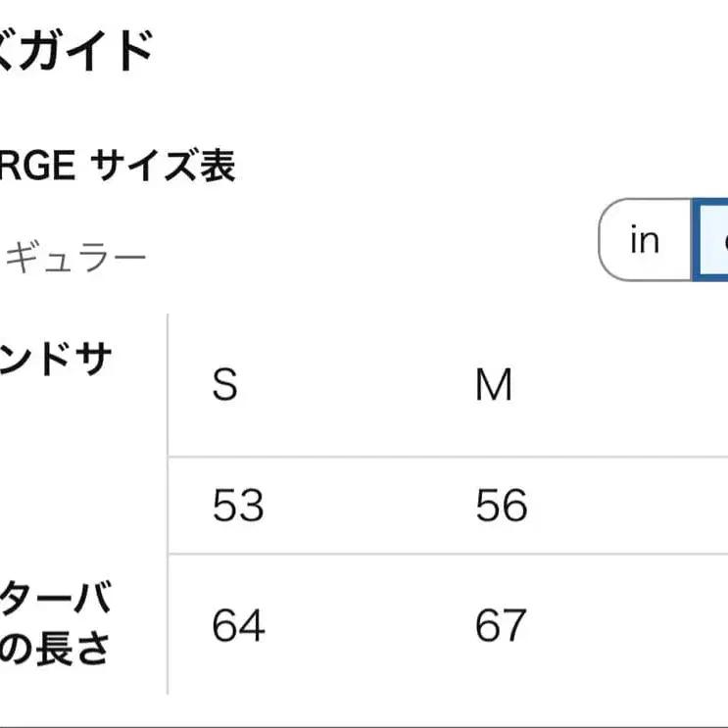The width and height of the screenshot is (728, 728).
Task: Click the サイズガイド page heading
Action: [76, 50]
